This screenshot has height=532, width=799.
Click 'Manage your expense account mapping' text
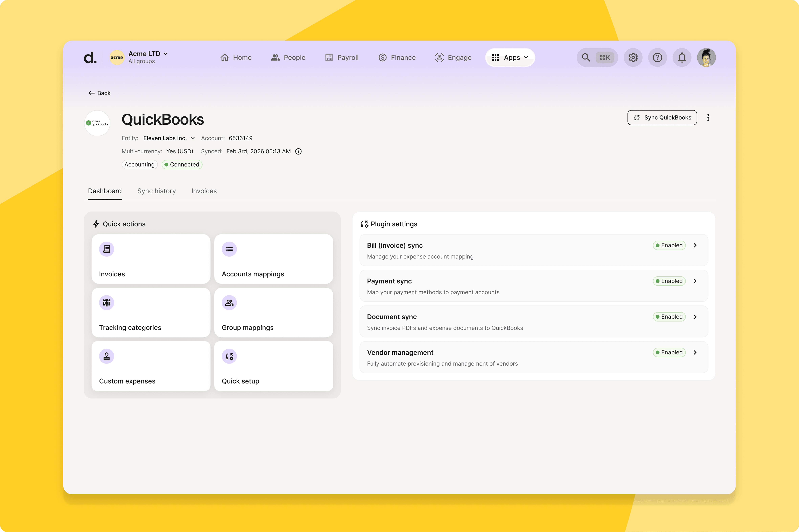point(420,256)
